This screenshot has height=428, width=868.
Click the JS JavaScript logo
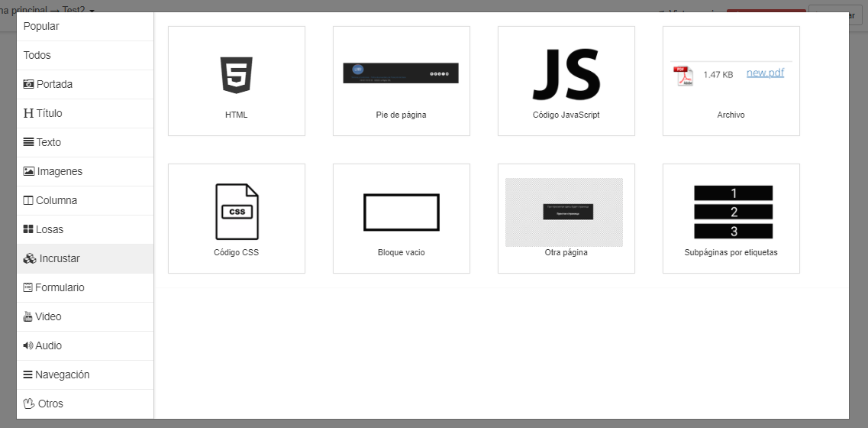pyautogui.click(x=566, y=74)
